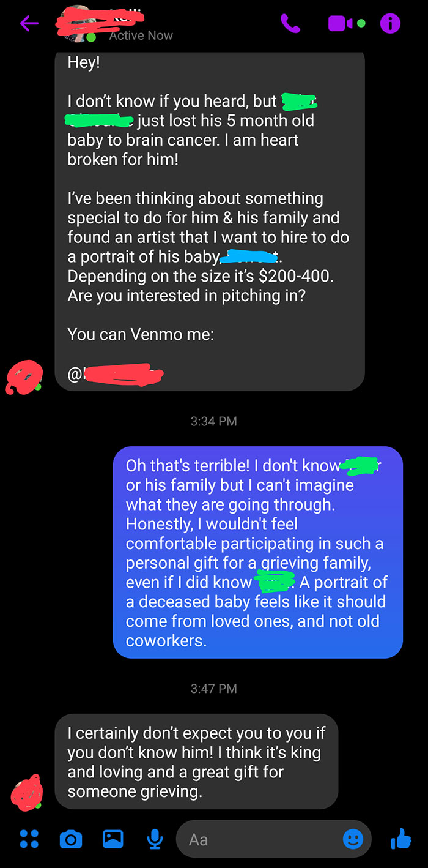The width and height of the screenshot is (428, 868).
Task: Tap the 3:47 PM timestamp
Action: (213, 689)
